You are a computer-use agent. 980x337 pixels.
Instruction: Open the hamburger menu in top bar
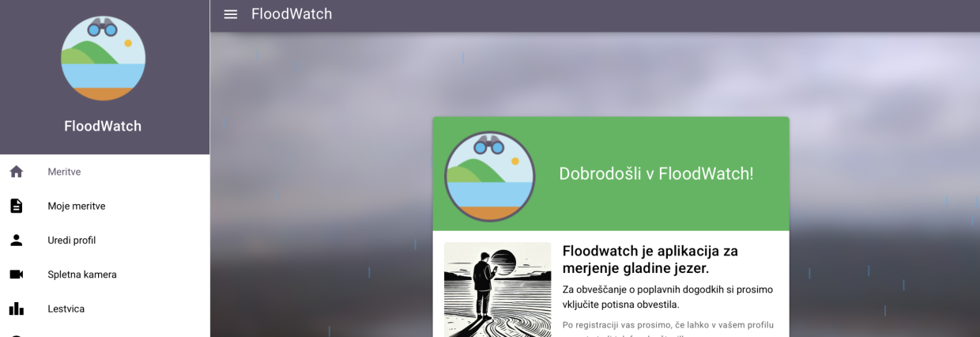tap(231, 14)
